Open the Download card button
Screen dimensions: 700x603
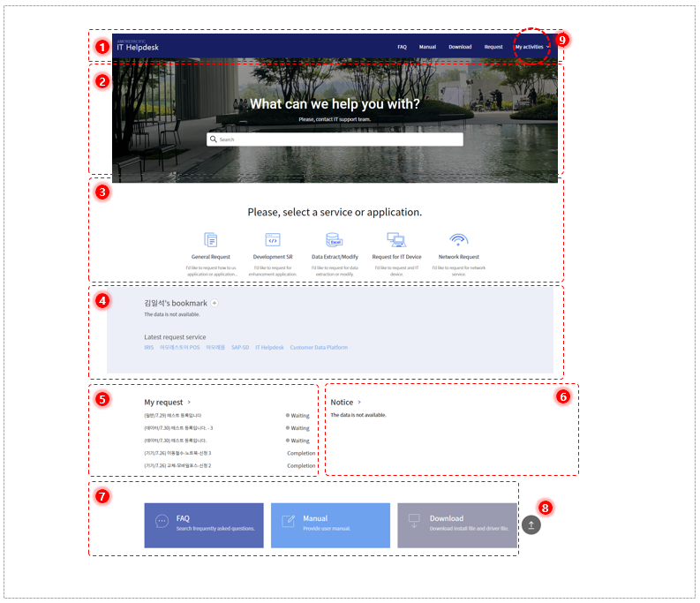[x=457, y=525]
